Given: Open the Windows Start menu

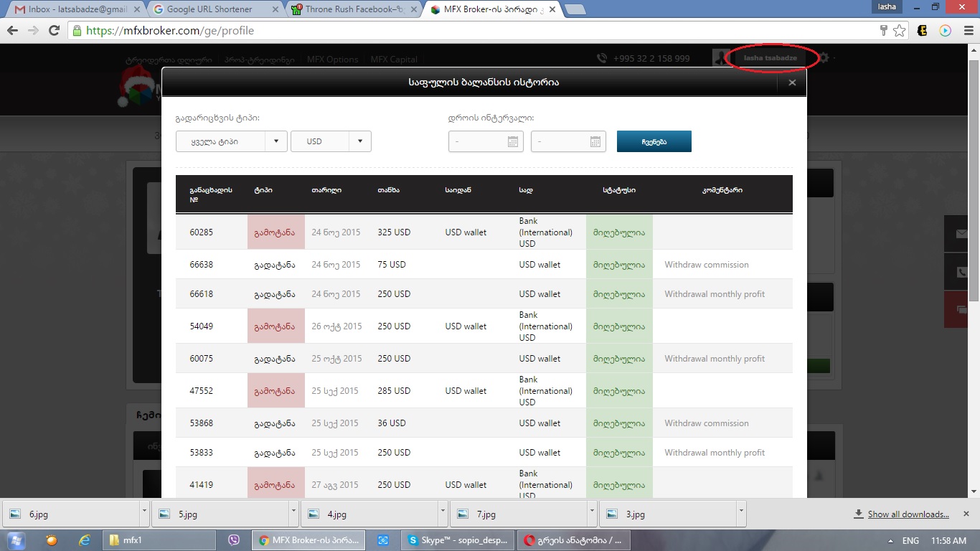Looking at the screenshot, I should click(14, 540).
